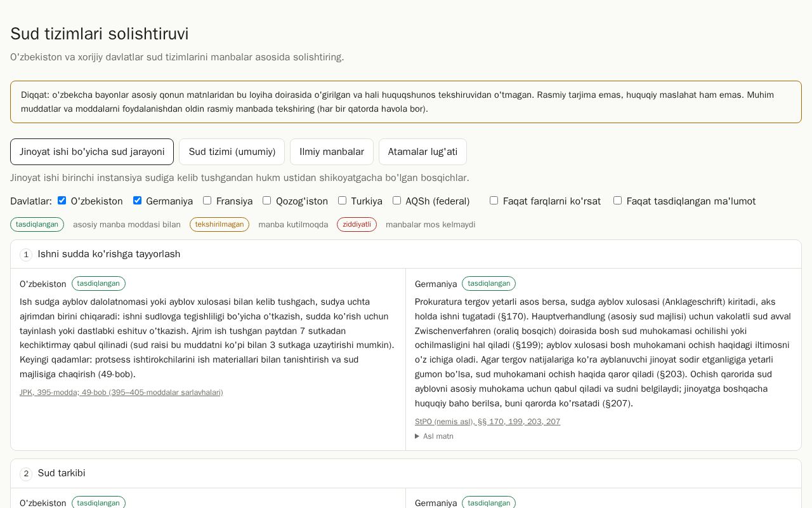
Task: Uncheck the Germaniya country checkbox
Action: pyautogui.click(x=137, y=201)
